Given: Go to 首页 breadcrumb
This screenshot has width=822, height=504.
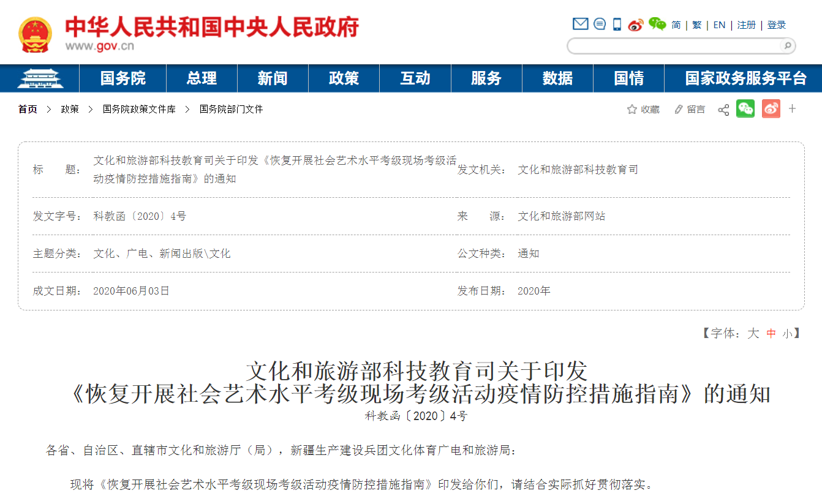Looking at the screenshot, I should click(x=28, y=109).
